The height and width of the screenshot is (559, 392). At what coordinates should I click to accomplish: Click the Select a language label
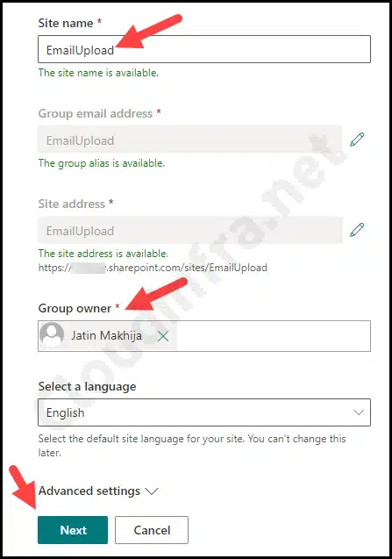point(88,386)
